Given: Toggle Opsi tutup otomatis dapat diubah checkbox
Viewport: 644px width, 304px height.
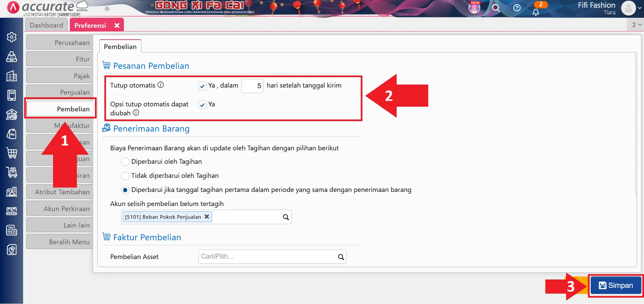Looking at the screenshot, I should coord(202,105).
